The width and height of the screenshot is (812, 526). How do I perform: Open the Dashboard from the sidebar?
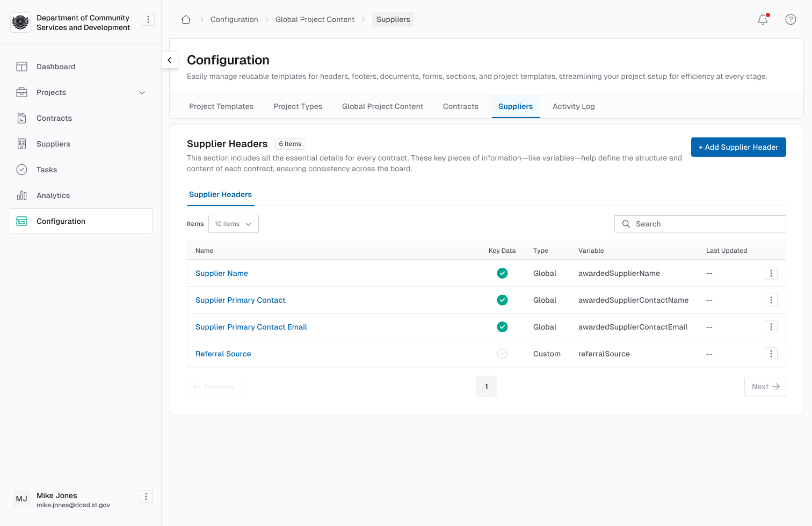pos(55,67)
